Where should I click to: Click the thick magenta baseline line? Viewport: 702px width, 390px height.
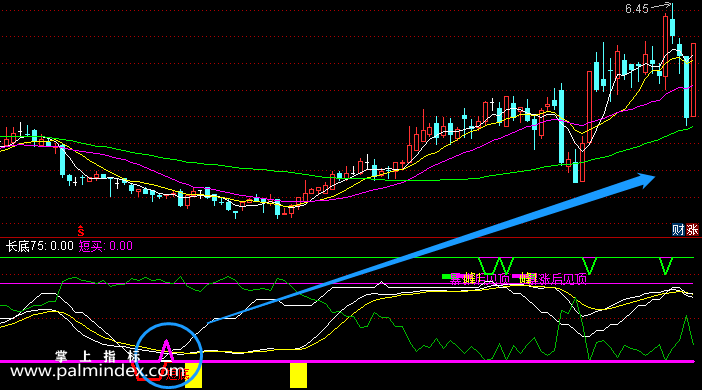[347, 361]
